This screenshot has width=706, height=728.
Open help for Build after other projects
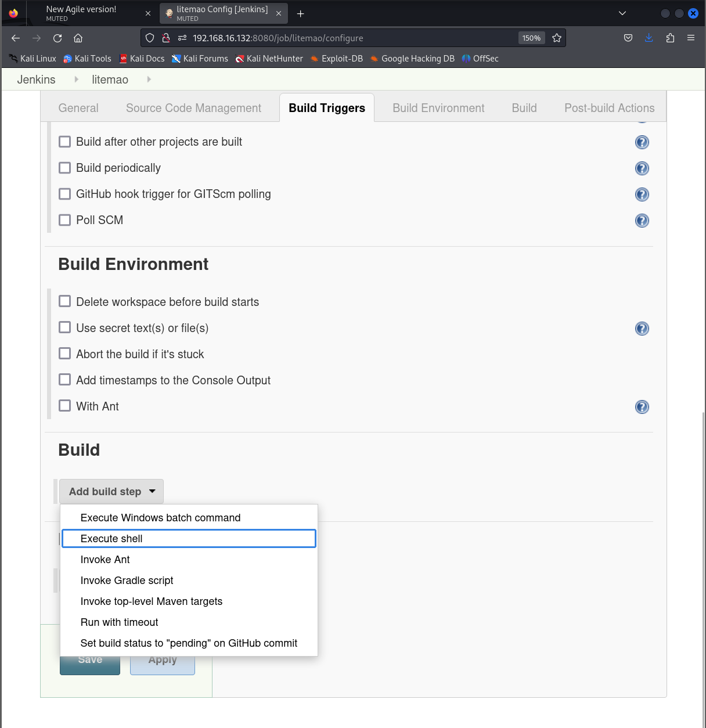point(642,142)
